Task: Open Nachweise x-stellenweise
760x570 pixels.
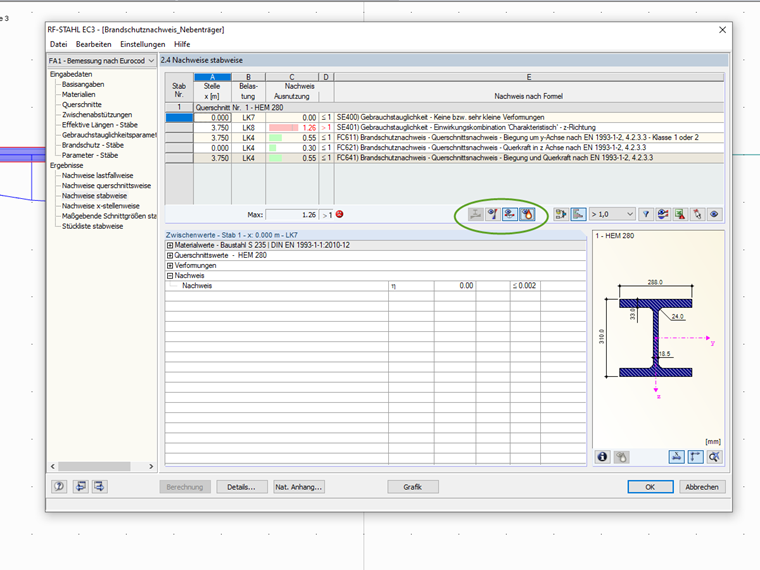Action: [x=101, y=206]
